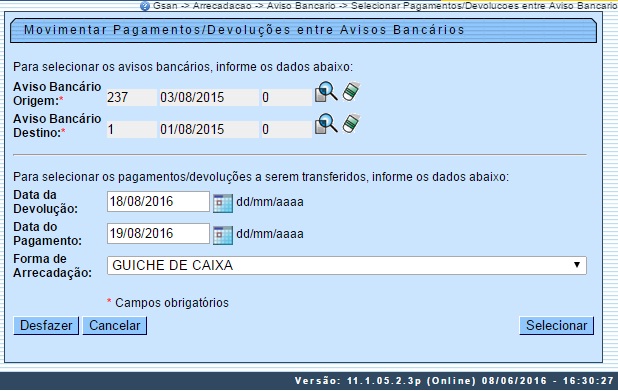This screenshot has width=618, height=391.
Task: Open search for Aviso Bancário Destino
Action: (x=326, y=124)
